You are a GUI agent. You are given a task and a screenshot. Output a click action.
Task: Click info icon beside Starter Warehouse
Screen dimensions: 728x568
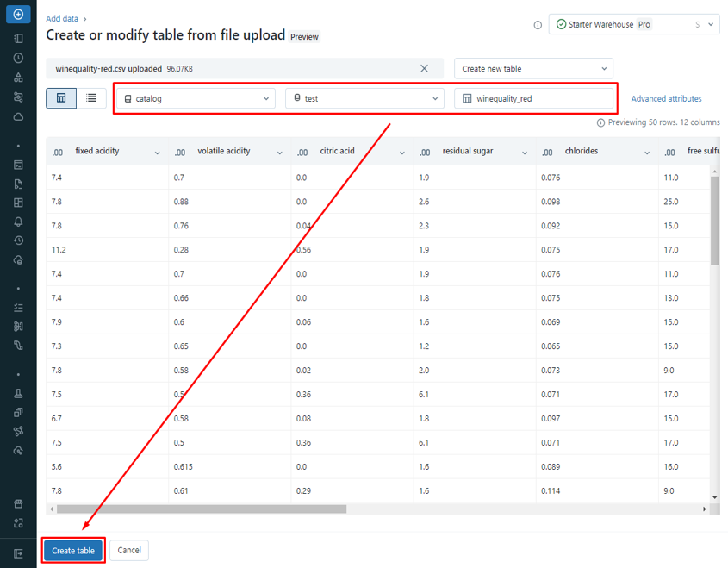click(x=538, y=25)
